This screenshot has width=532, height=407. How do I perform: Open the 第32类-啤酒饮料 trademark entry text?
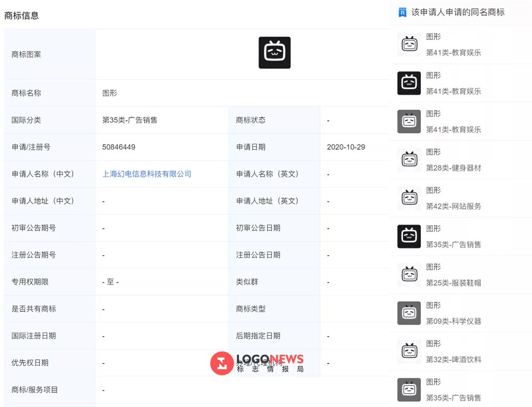(x=453, y=360)
